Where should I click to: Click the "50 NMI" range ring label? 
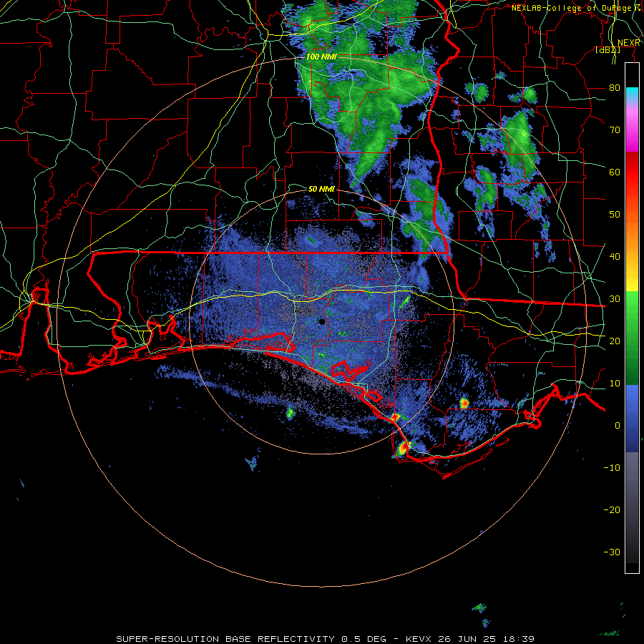321,189
